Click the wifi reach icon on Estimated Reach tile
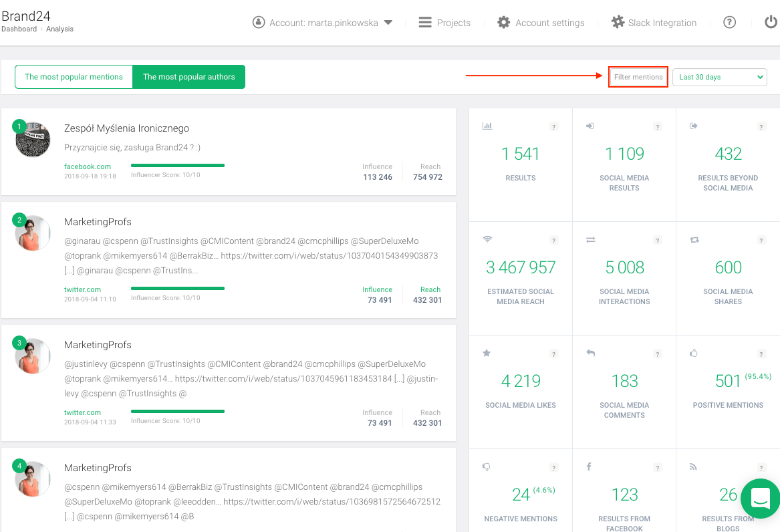 click(487, 240)
